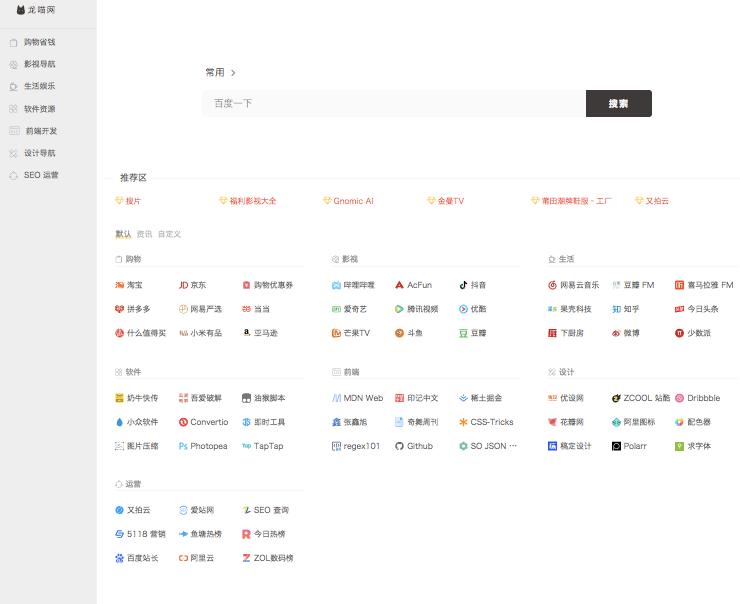Click the 淘宝 site icon

(119, 285)
